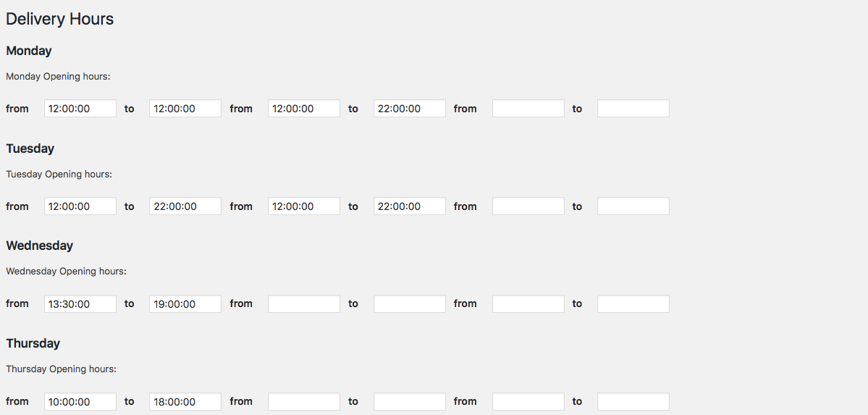Click Monday first 'to' time field
The width and height of the screenshot is (868, 415).
(x=185, y=109)
